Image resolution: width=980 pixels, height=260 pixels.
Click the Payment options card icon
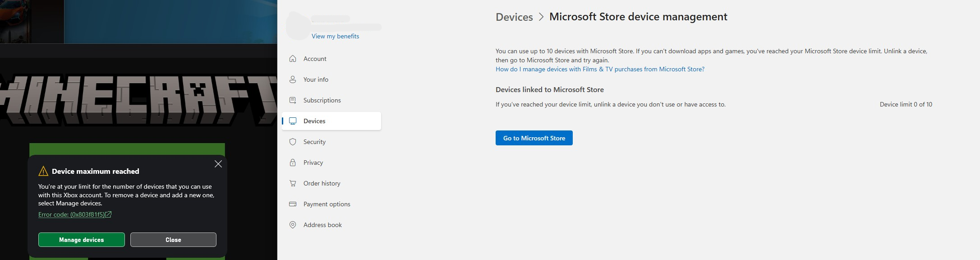tap(293, 204)
